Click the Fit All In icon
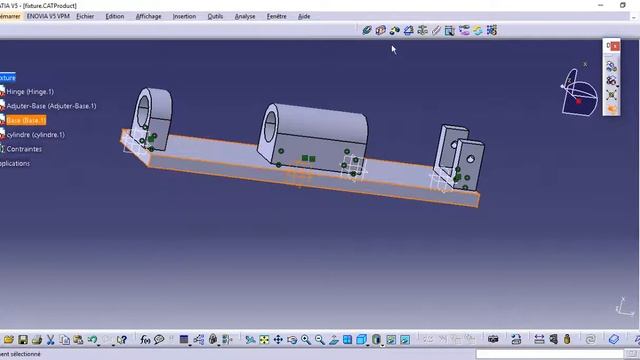Image resolution: width=640 pixels, height=360 pixels. (x=264, y=340)
